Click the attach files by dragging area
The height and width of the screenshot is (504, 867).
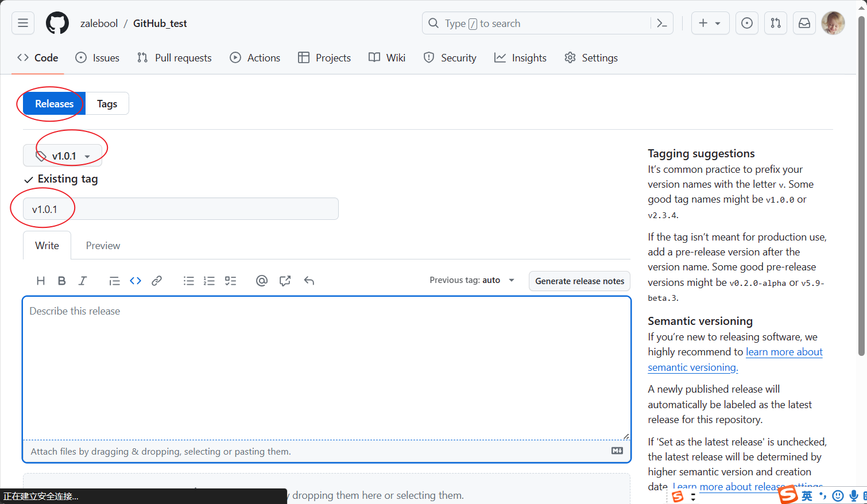tap(327, 451)
